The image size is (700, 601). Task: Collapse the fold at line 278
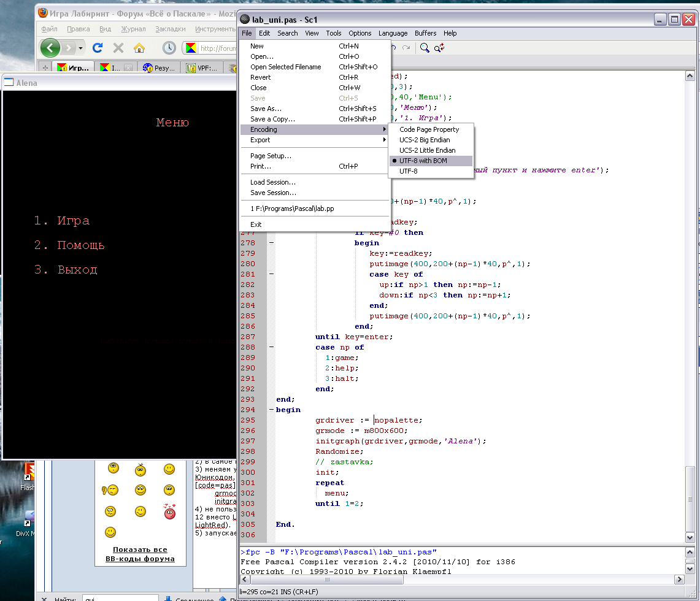[x=271, y=243]
